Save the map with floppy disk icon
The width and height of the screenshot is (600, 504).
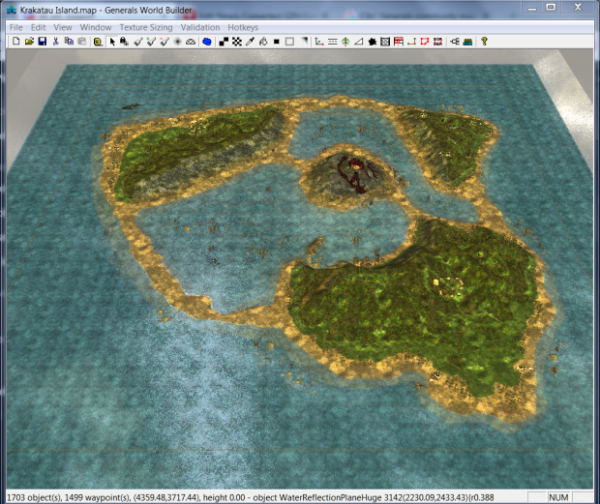42,41
